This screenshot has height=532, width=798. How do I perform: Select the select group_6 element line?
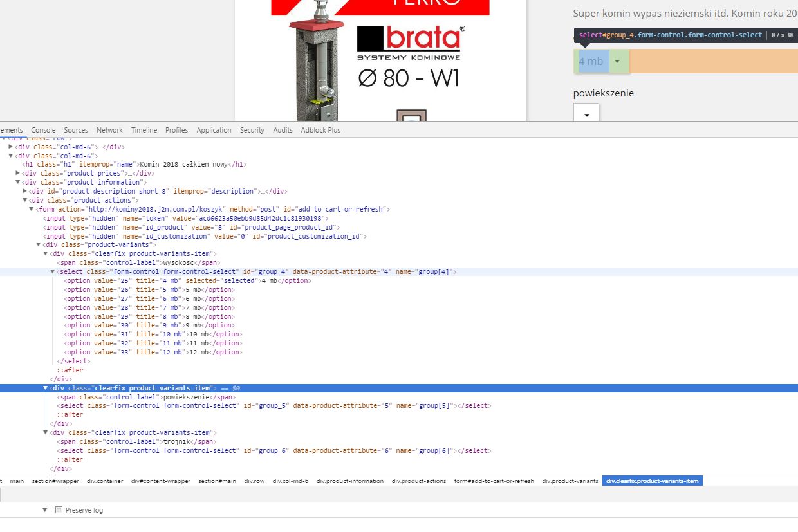click(x=274, y=451)
